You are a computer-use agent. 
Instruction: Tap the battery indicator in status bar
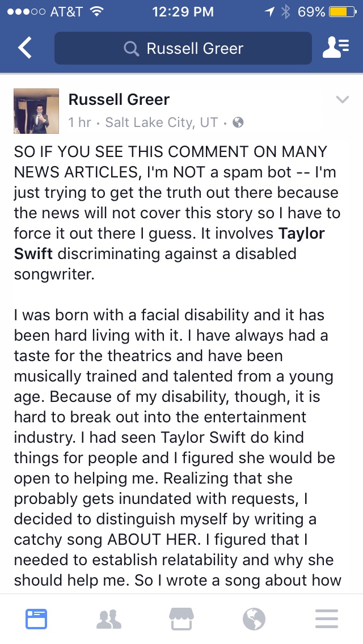pos(343,12)
